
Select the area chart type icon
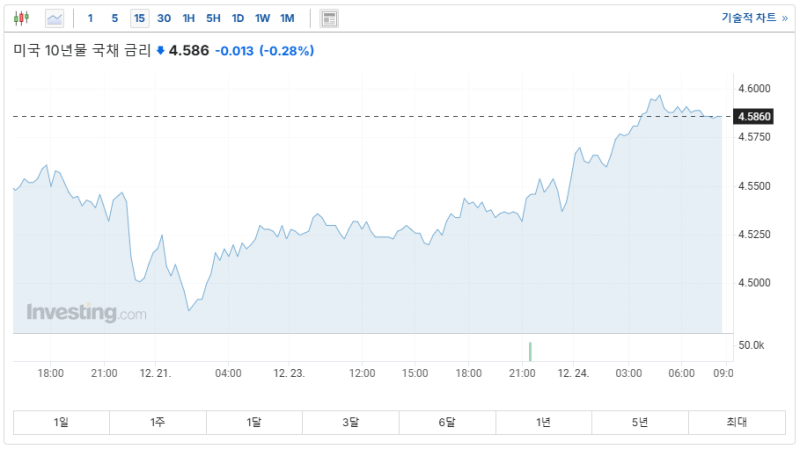pos(54,18)
